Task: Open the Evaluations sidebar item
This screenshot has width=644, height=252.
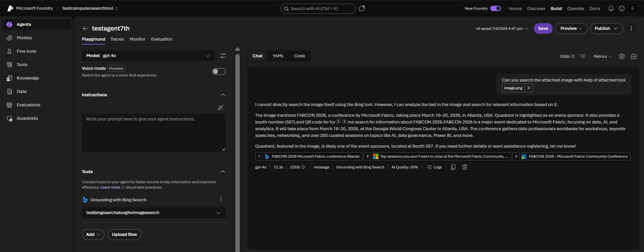Action: (36, 105)
